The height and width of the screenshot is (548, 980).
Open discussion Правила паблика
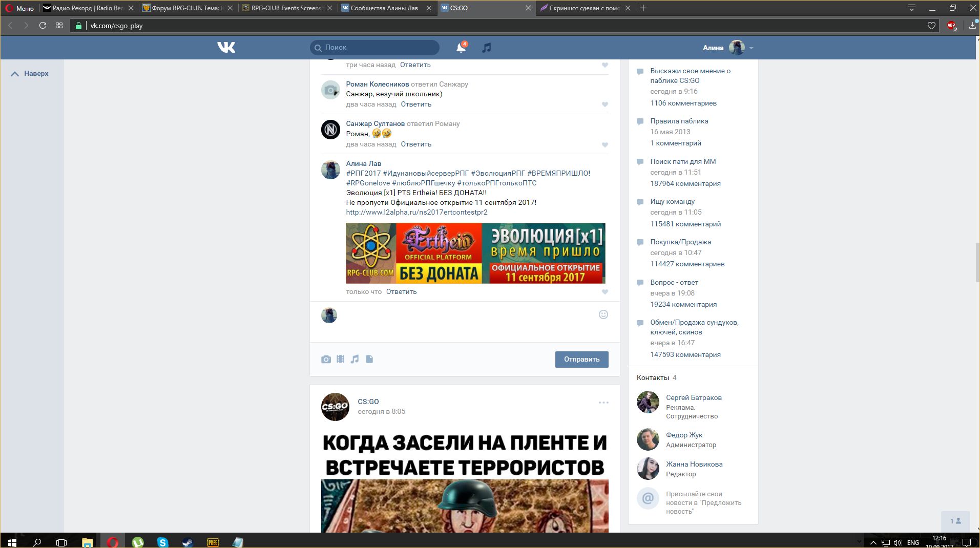point(679,121)
